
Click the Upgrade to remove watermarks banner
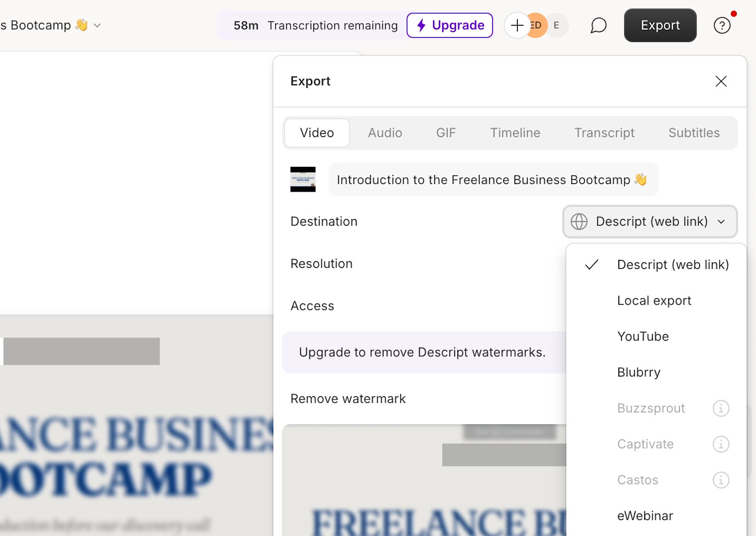coord(424,352)
